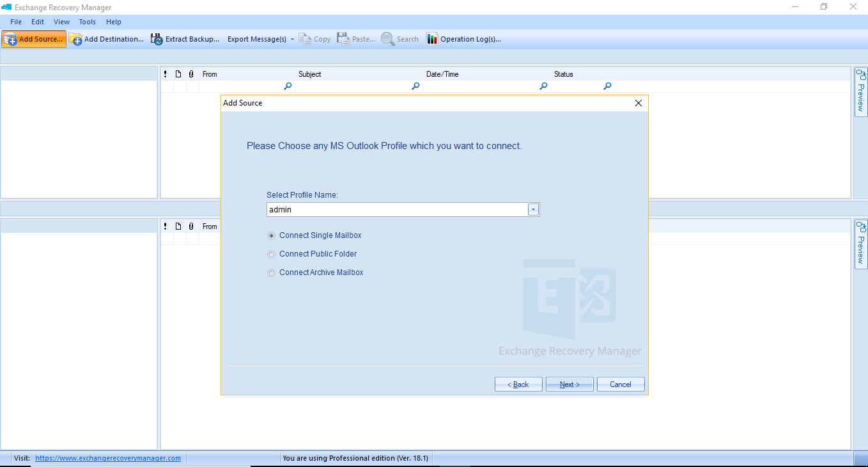Click the attachment paperclip icon in lower pane header
Viewport: 868px width, 467px height.
point(191,226)
